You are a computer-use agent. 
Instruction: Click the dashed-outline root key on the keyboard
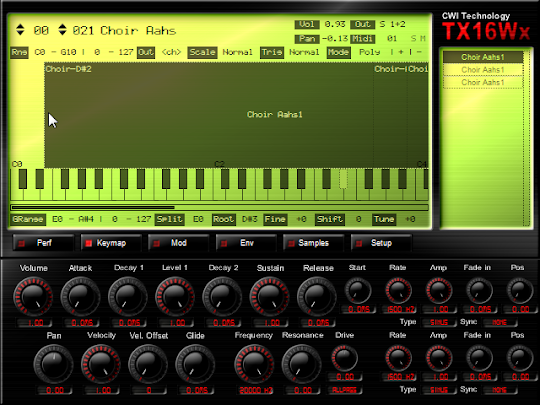(x=343, y=179)
